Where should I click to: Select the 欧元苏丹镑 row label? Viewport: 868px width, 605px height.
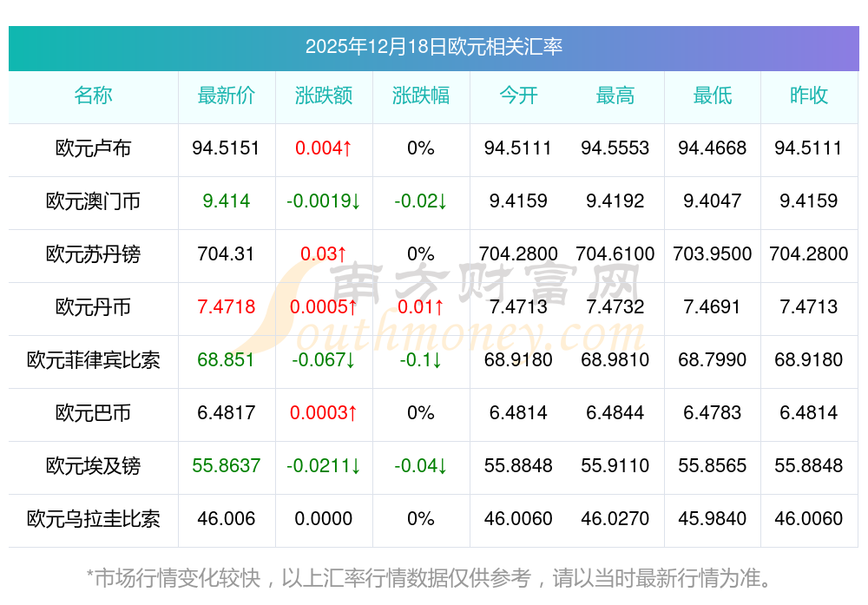(93, 254)
